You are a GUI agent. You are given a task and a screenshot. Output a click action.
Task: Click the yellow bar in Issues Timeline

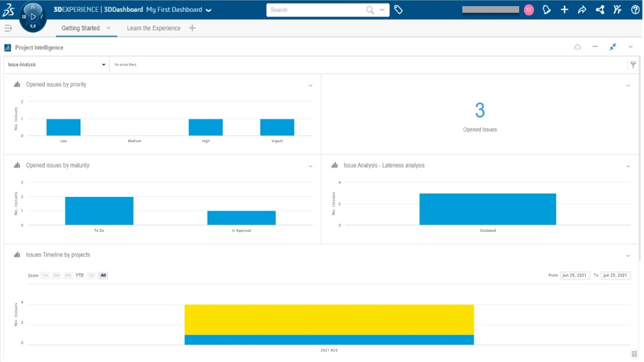click(329, 320)
